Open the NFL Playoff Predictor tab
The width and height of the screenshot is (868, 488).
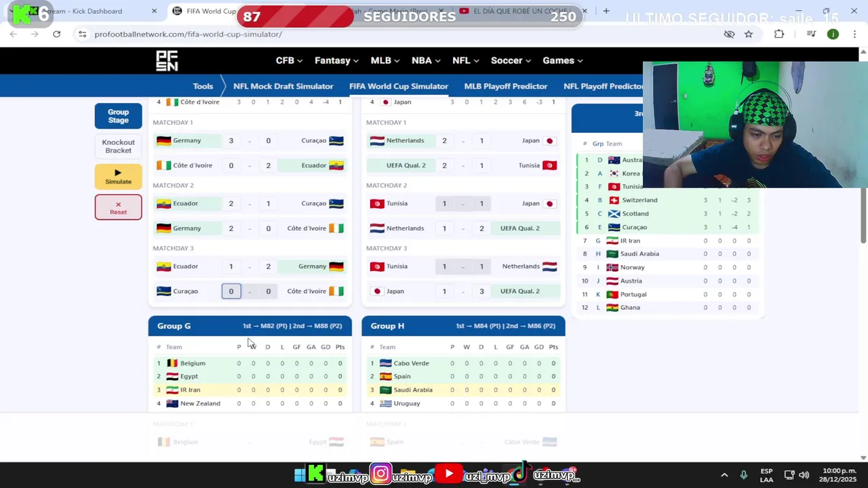coord(603,86)
